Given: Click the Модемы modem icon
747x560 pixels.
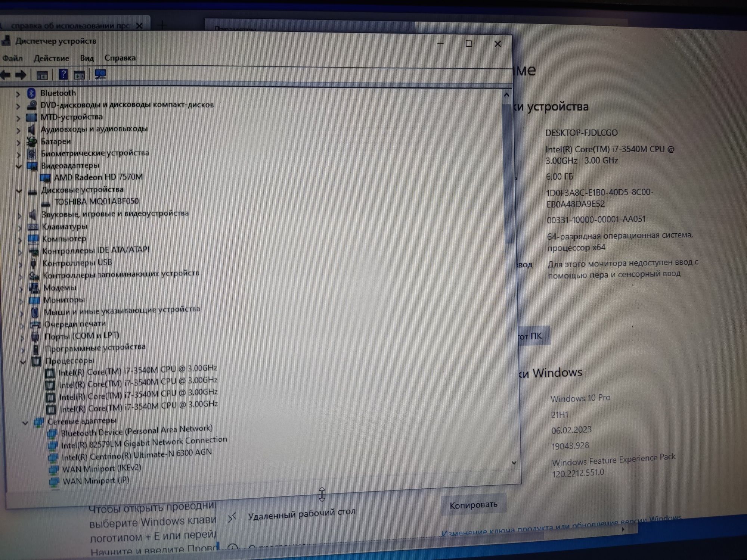Looking at the screenshot, I should pos(34,288).
